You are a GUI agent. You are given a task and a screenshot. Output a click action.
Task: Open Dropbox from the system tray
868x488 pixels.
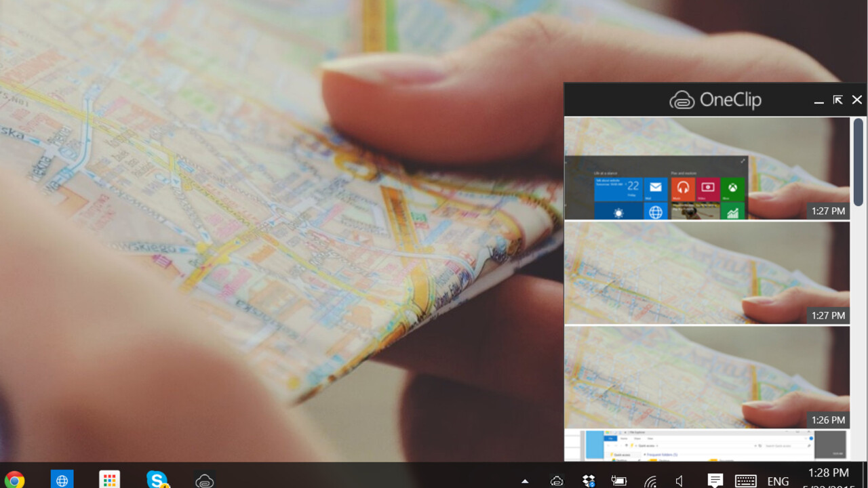pos(588,481)
